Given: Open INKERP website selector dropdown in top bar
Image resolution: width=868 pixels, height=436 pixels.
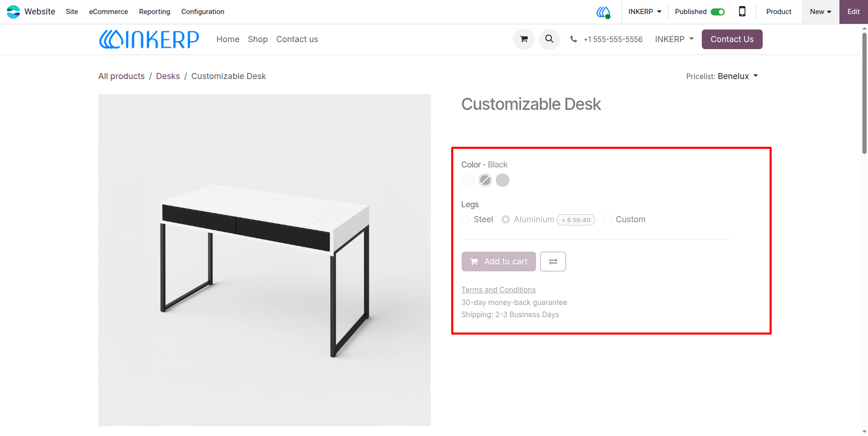Looking at the screenshot, I should (645, 12).
